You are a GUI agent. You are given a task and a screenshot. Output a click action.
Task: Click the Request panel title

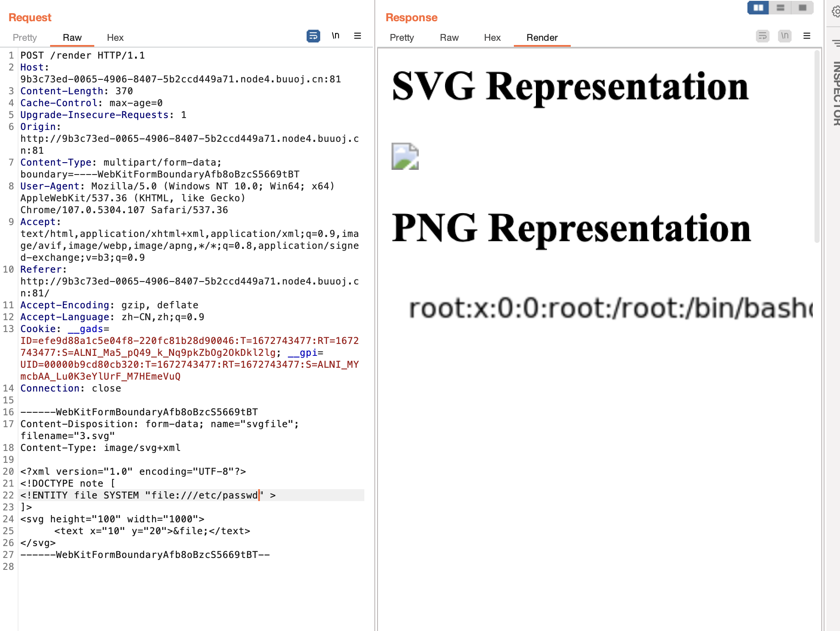[x=30, y=17]
